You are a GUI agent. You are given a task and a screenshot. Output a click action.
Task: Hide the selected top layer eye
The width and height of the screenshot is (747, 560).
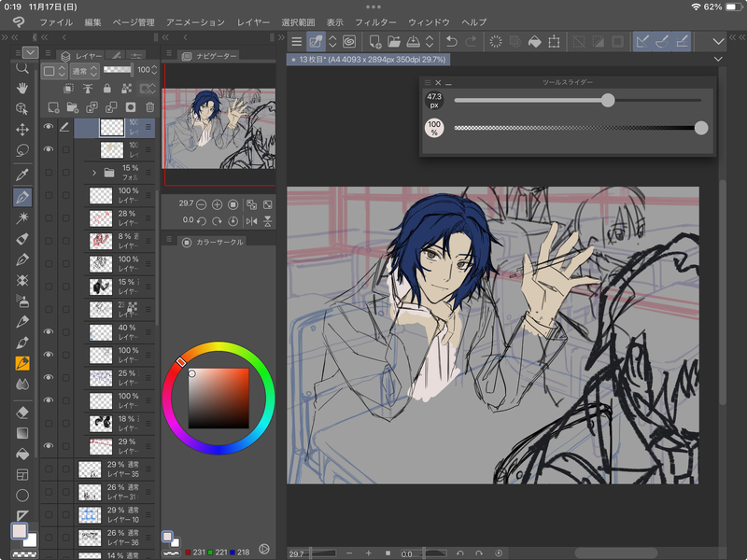(x=49, y=127)
